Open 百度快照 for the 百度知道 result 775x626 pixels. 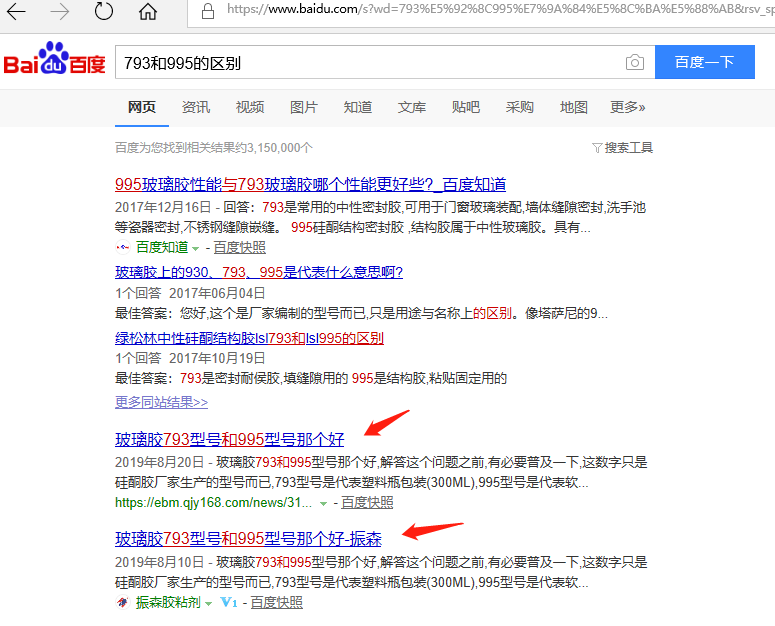(x=240, y=247)
